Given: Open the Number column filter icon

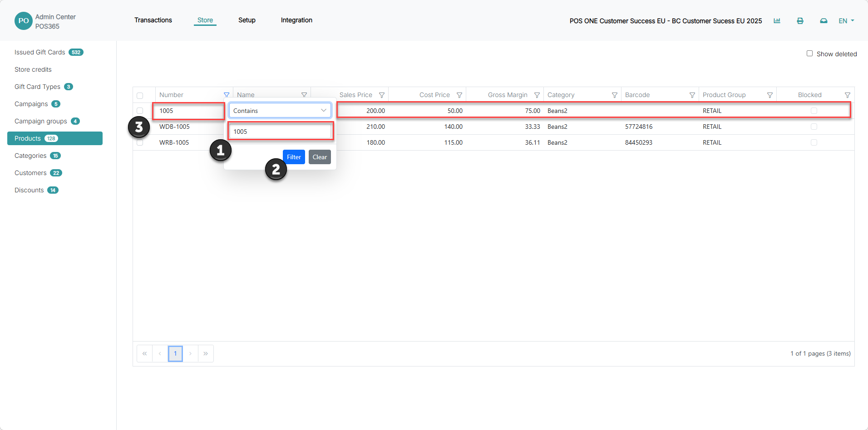Looking at the screenshot, I should tap(227, 95).
